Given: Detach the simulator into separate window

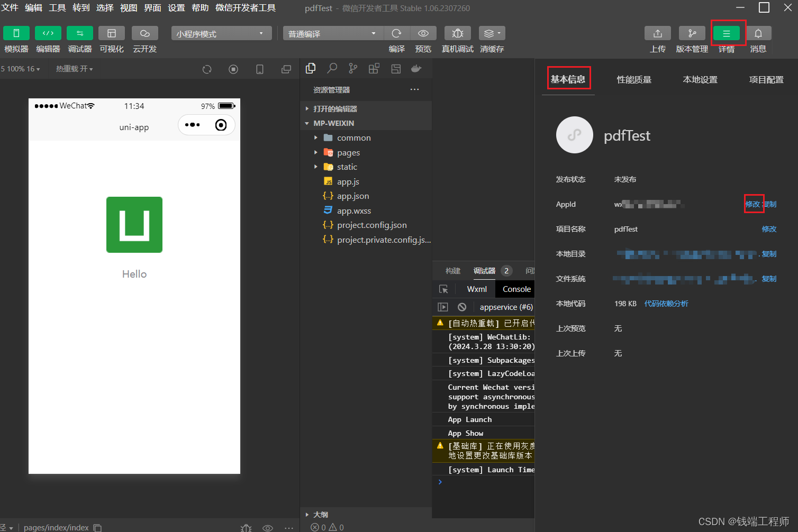Looking at the screenshot, I should click(286, 69).
